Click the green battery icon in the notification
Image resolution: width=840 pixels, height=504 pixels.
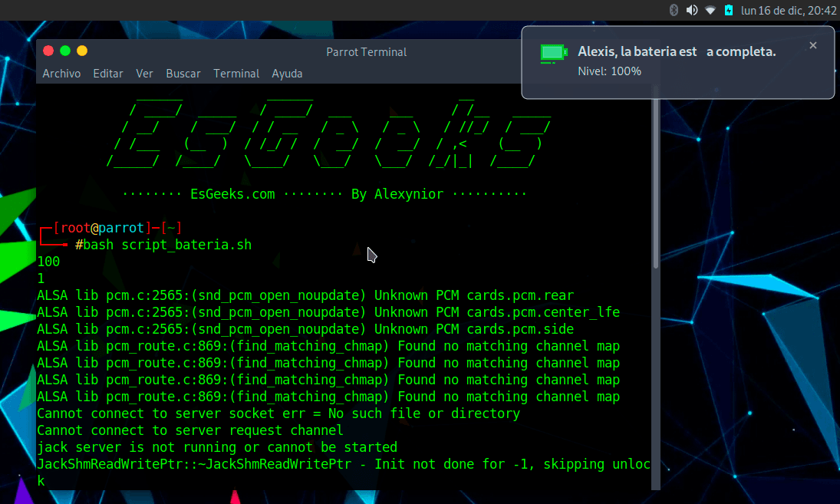552,53
